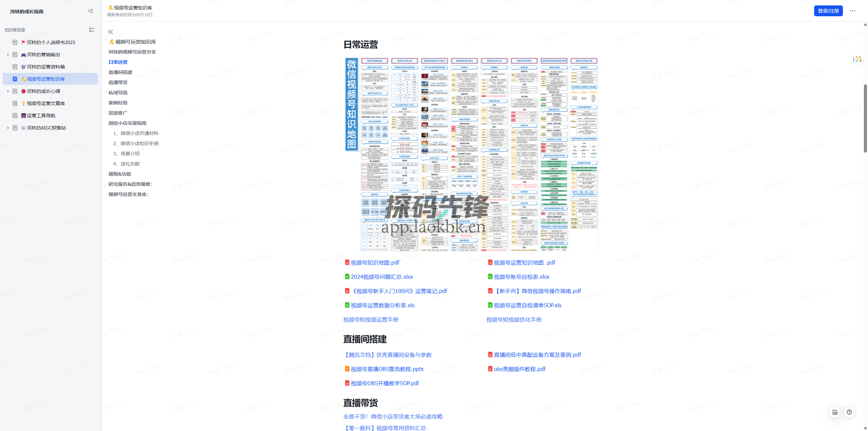This screenshot has width=868, height=431.
Task: Click the document template icon near help
Action: [x=835, y=412]
